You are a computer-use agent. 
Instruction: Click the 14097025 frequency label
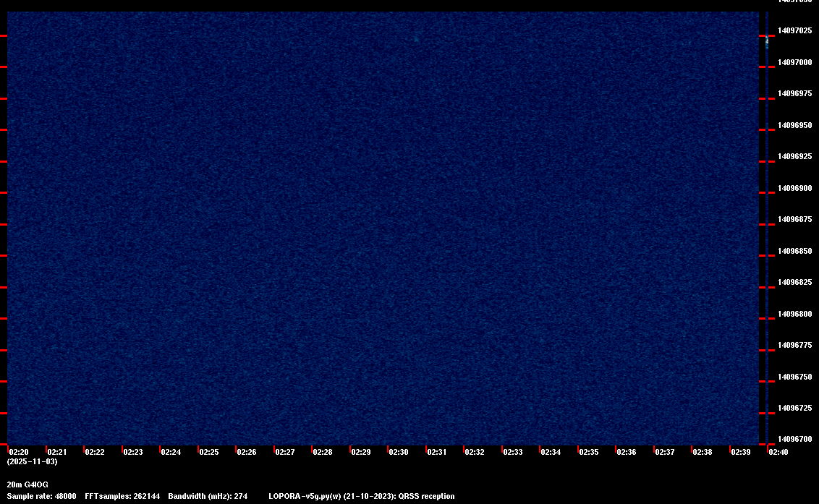tap(795, 31)
